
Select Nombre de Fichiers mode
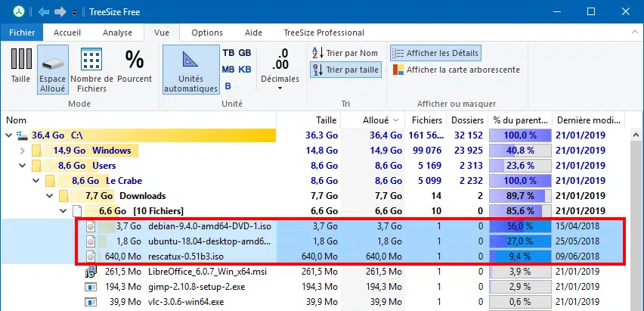(x=92, y=69)
